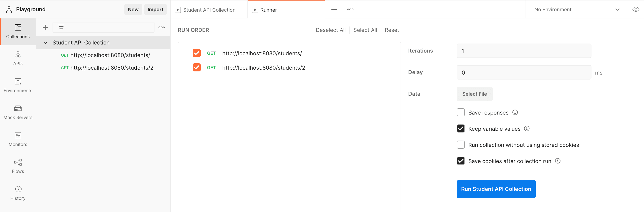
Task: Focus the Iterations input field
Action: point(524,51)
